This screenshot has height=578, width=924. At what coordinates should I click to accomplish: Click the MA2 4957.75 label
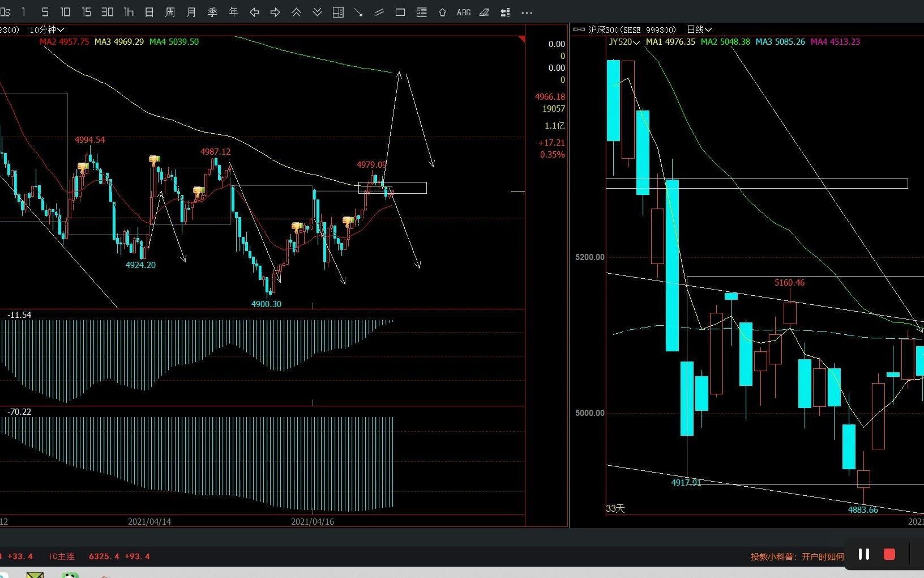point(64,42)
